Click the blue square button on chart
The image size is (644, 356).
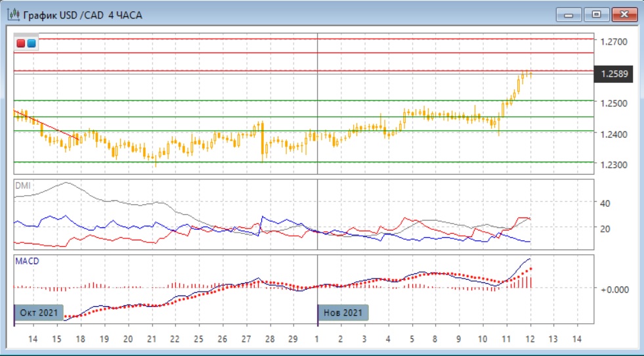32,43
